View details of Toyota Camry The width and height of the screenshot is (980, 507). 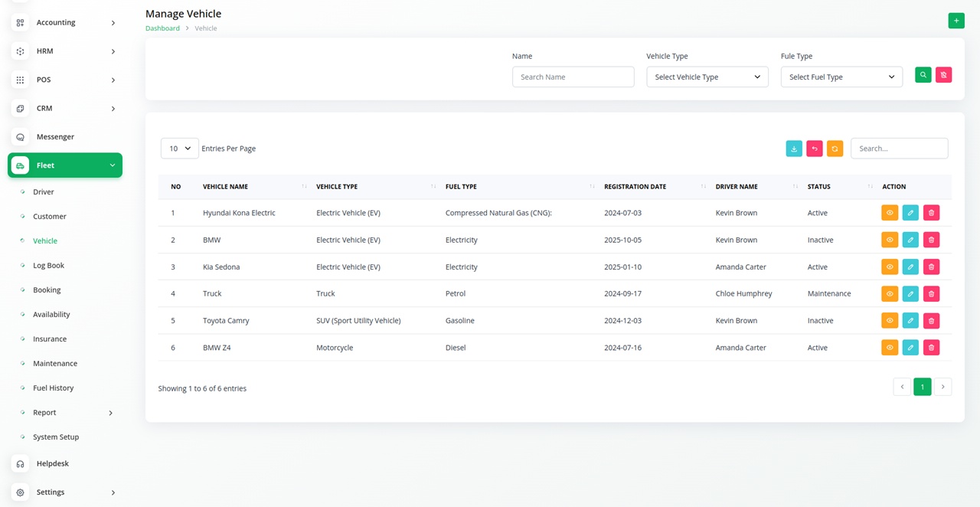pyautogui.click(x=890, y=321)
